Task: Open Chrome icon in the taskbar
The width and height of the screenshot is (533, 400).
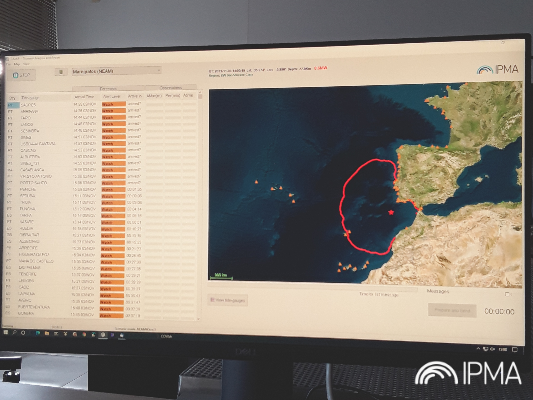Action: (x=84, y=334)
